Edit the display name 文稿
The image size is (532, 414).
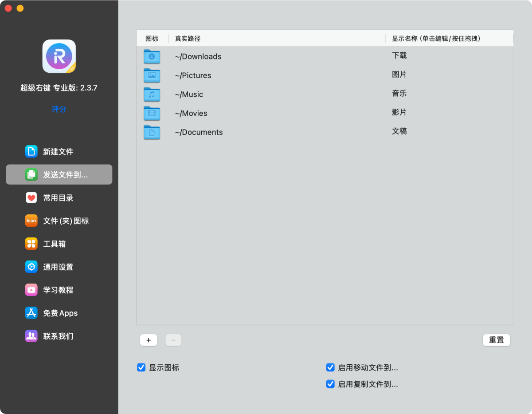click(x=399, y=131)
